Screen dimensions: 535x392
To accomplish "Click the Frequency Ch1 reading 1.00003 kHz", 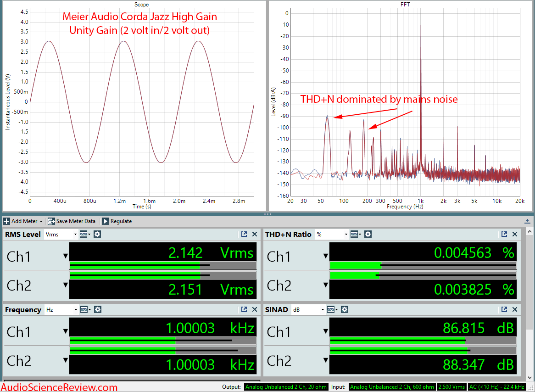I will pyautogui.click(x=210, y=328).
